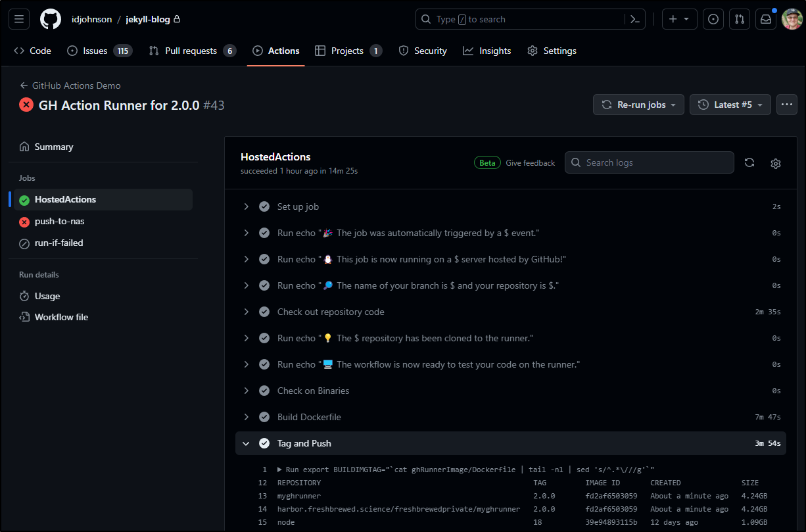Switch to the Code tab
The image size is (806, 532).
[x=32, y=51]
